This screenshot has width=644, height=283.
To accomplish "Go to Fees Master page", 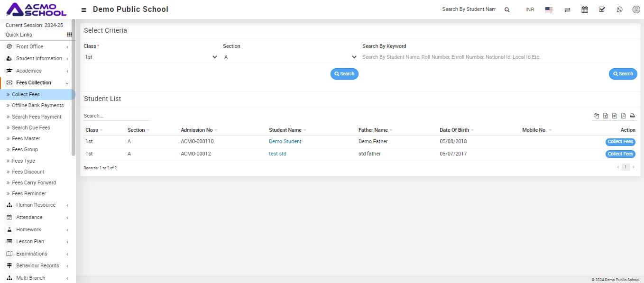I will (26, 138).
